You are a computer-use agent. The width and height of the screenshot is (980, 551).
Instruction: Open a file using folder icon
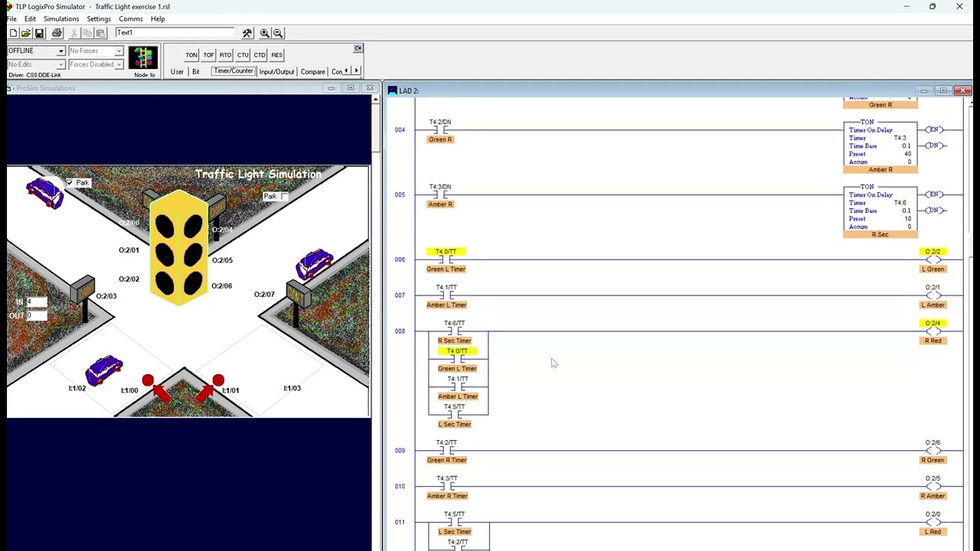(x=26, y=33)
